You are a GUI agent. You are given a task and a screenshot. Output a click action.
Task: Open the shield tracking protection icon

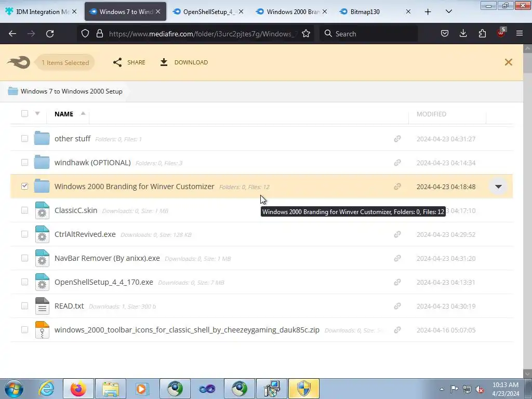pyautogui.click(x=85, y=34)
